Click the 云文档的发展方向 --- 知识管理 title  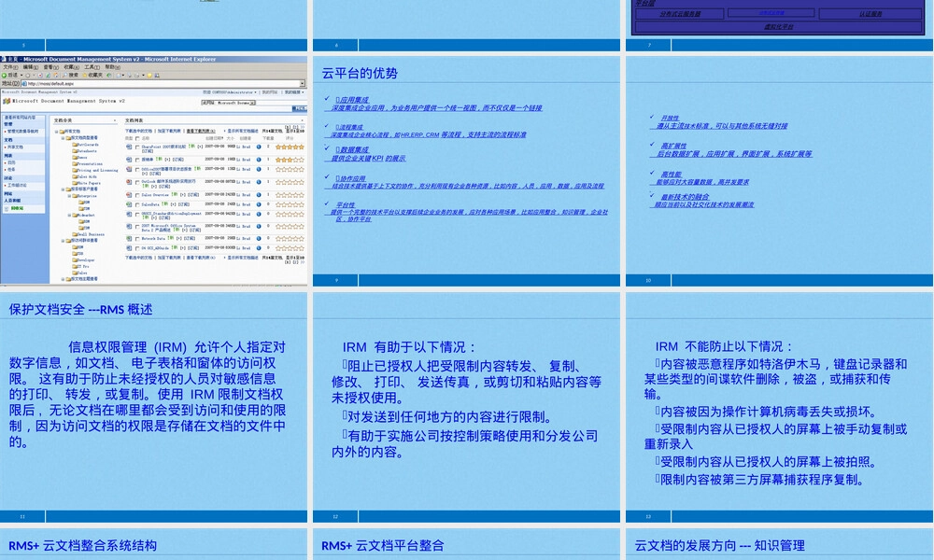719,546
